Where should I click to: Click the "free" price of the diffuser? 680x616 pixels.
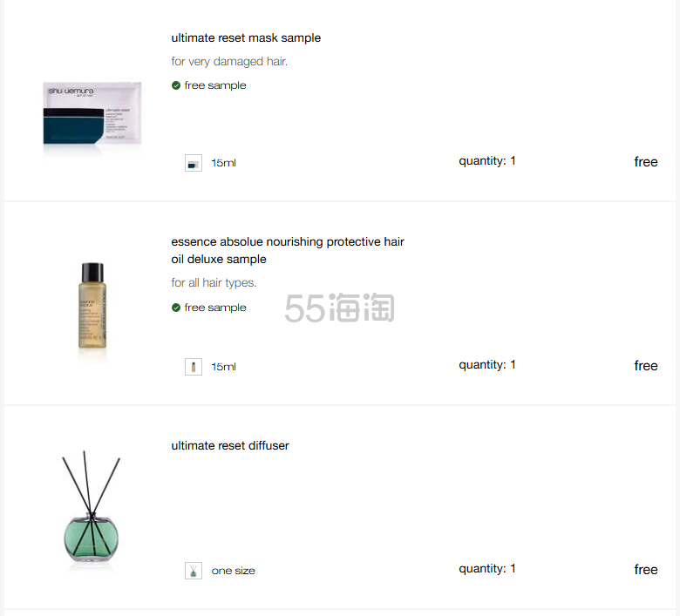coord(646,570)
